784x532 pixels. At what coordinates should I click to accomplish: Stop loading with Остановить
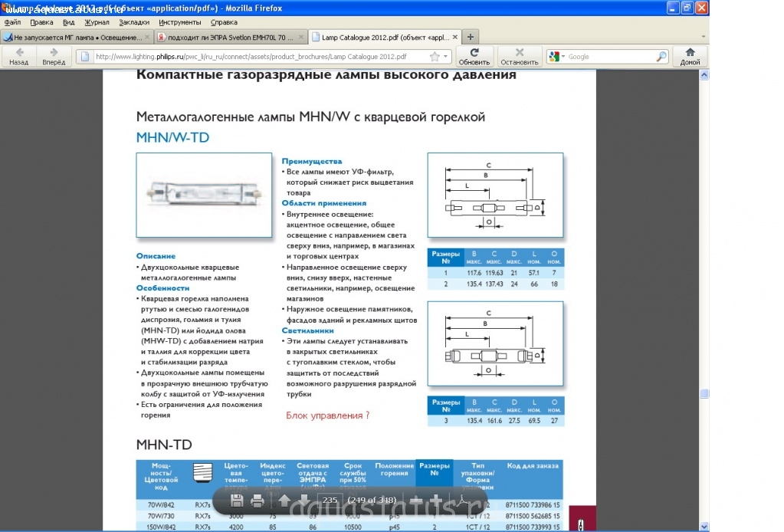[x=520, y=56]
